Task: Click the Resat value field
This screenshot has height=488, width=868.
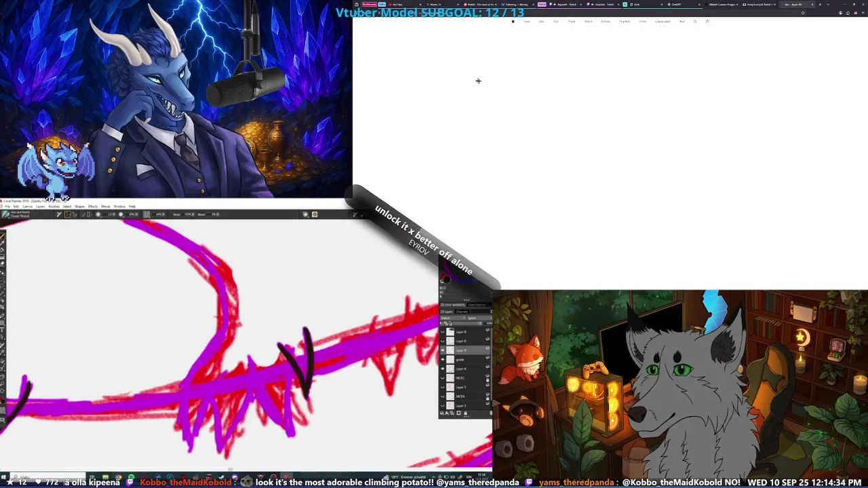Action: pyautogui.click(x=186, y=214)
